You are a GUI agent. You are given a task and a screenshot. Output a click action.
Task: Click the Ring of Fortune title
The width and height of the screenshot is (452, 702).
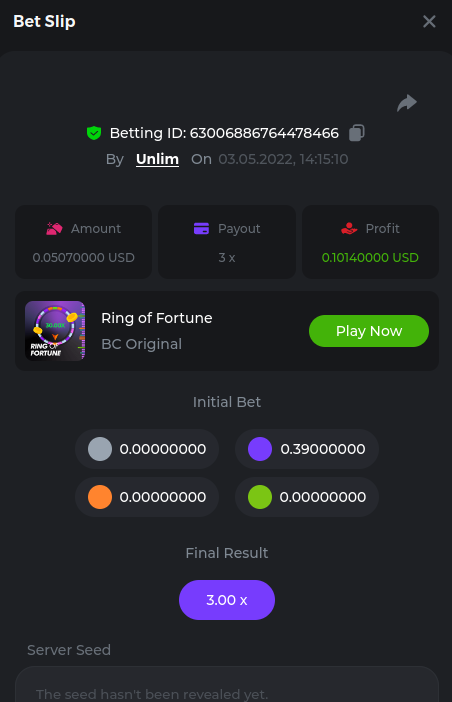pyautogui.click(x=157, y=318)
